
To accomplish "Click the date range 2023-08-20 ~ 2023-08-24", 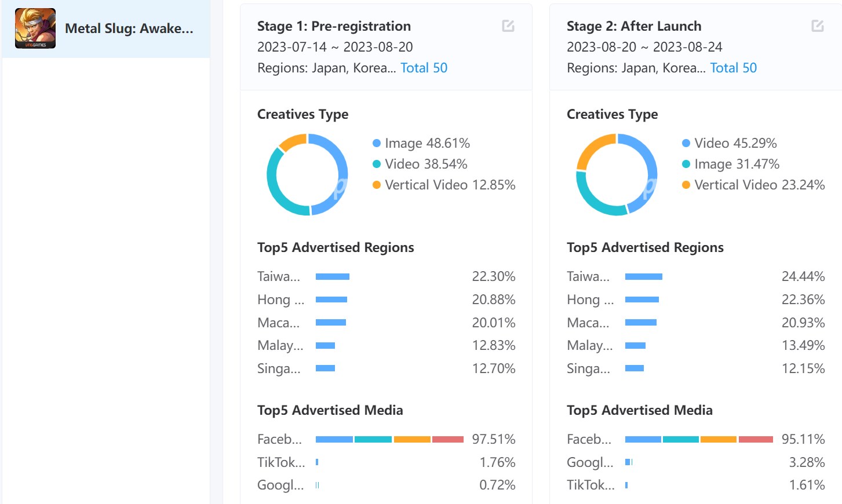I will click(644, 47).
